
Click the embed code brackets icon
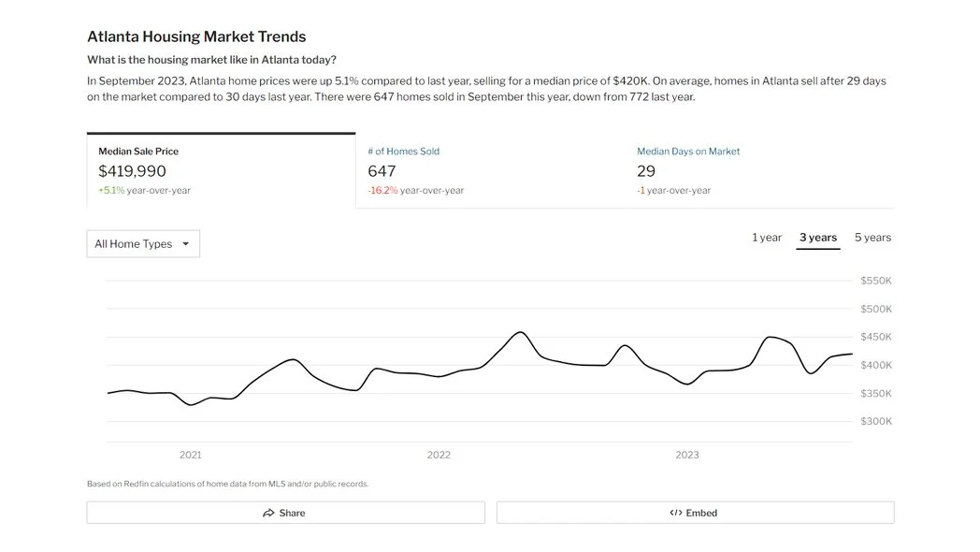(x=676, y=513)
